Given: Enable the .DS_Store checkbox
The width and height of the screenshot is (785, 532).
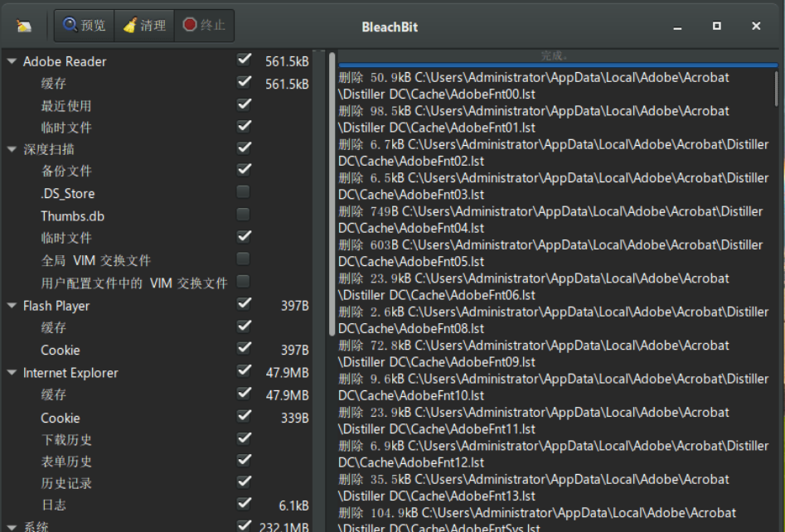Looking at the screenshot, I should (x=244, y=191).
